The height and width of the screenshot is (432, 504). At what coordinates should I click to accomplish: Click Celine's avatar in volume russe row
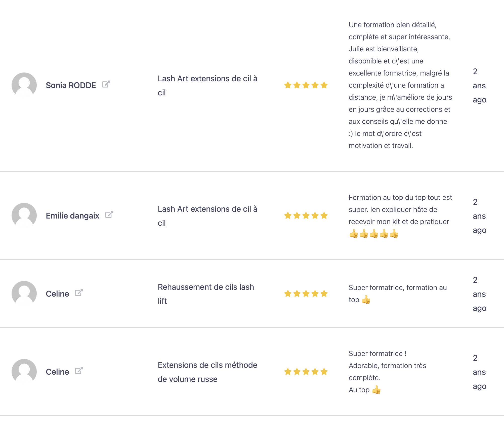[x=24, y=371]
